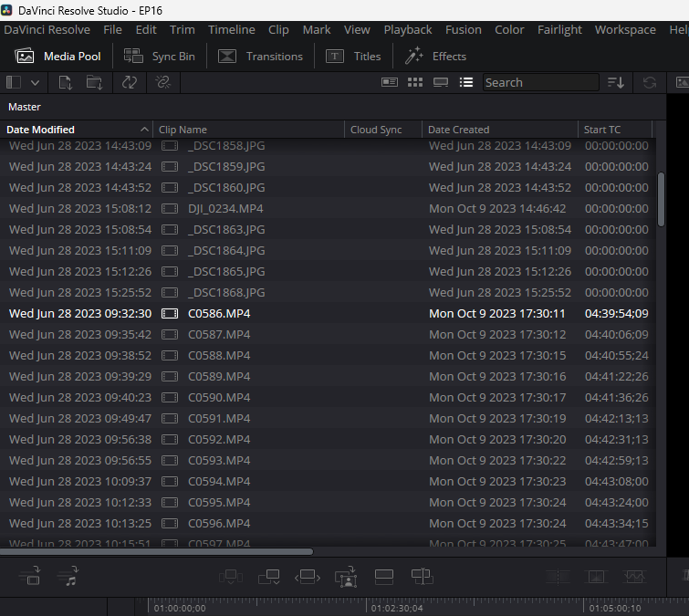689x616 pixels.
Task: Open the Edit menu
Action: click(146, 29)
